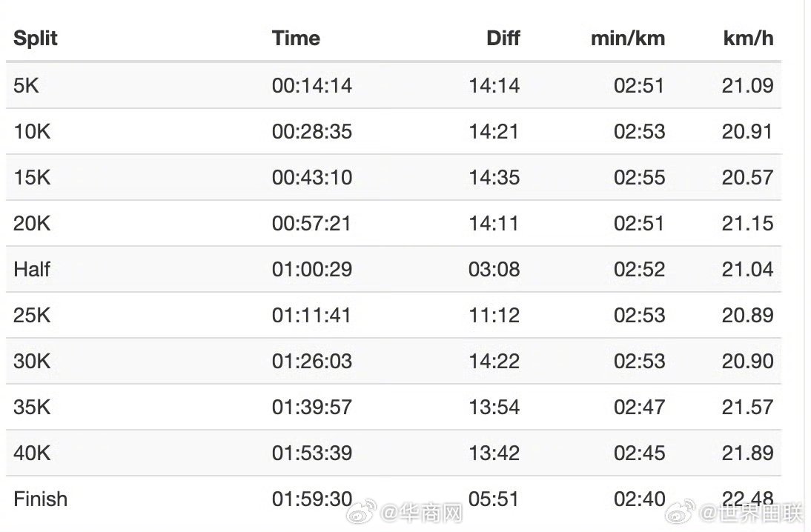Viewport: 811px width, 532px height.
Task: Click the Finish row label
Action: click(x=40, y=499)
